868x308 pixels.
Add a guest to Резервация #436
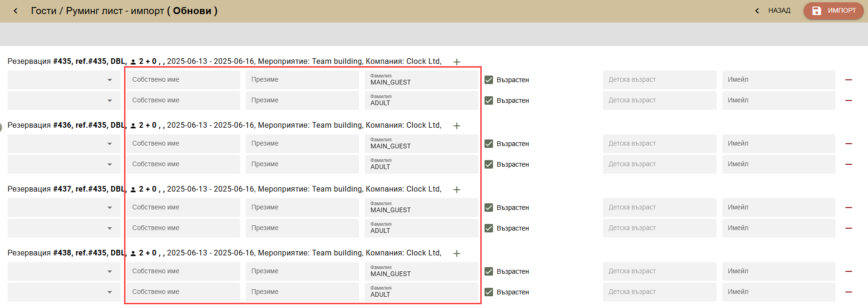[x=456, y=125]
